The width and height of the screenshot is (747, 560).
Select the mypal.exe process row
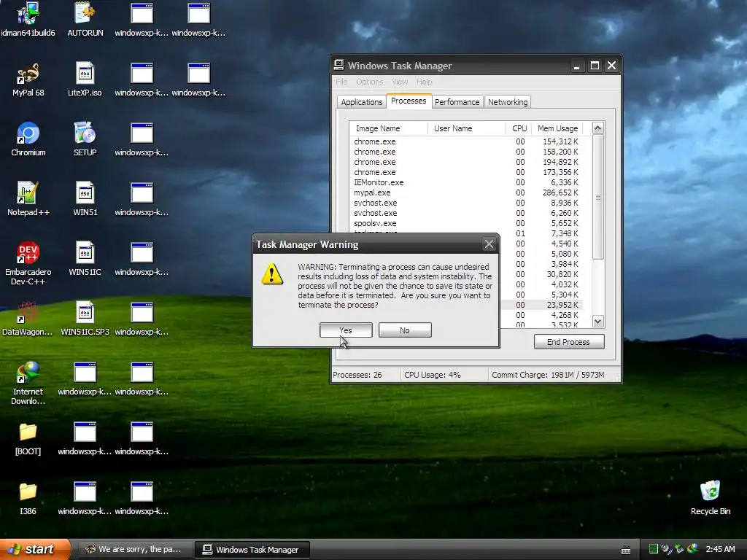pyautogui.click(x=466, y=192)
